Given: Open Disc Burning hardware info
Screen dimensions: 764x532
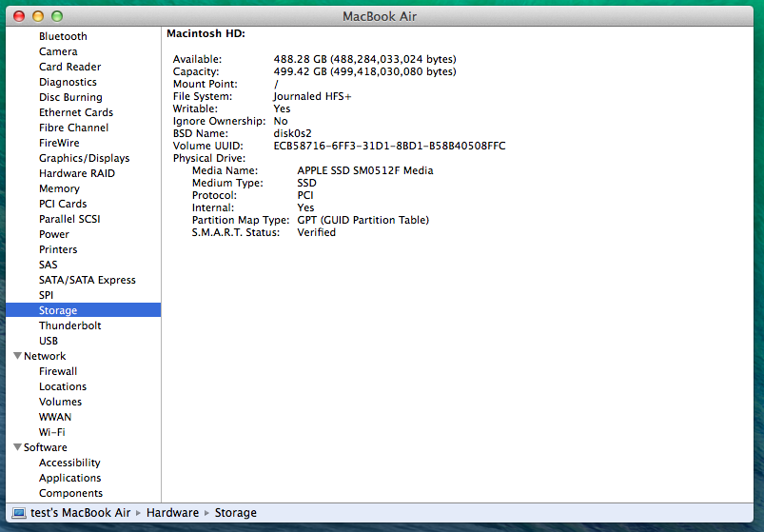Looking at the screenshot, I should pyautogui.click(x=70, y=97).
